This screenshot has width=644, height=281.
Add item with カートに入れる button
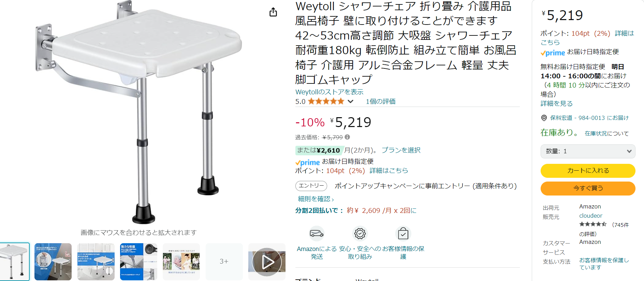pyautogui.click(x=588, y=171)
